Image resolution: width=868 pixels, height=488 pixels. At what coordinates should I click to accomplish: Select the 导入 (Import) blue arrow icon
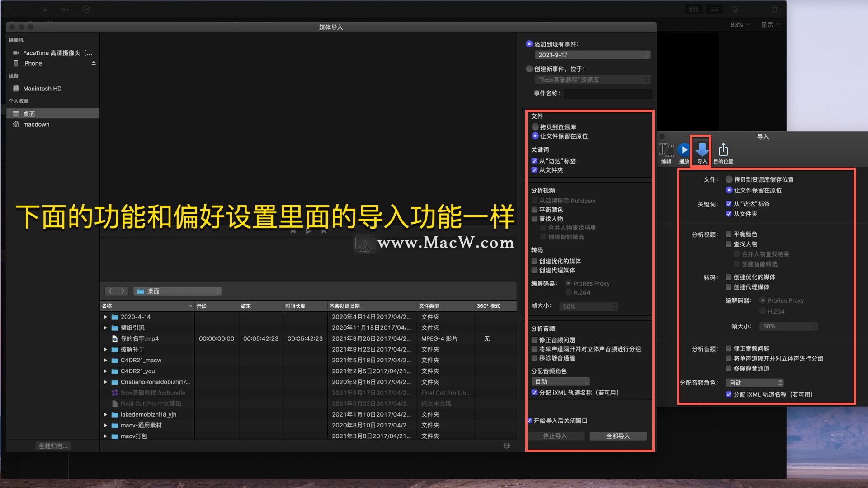click(x=702, y=150)
